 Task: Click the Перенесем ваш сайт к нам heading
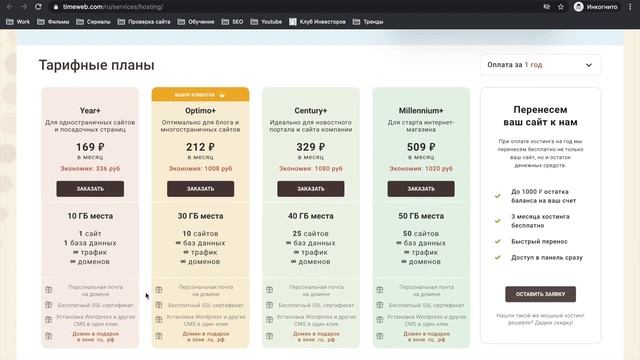[x=540, y=116]
